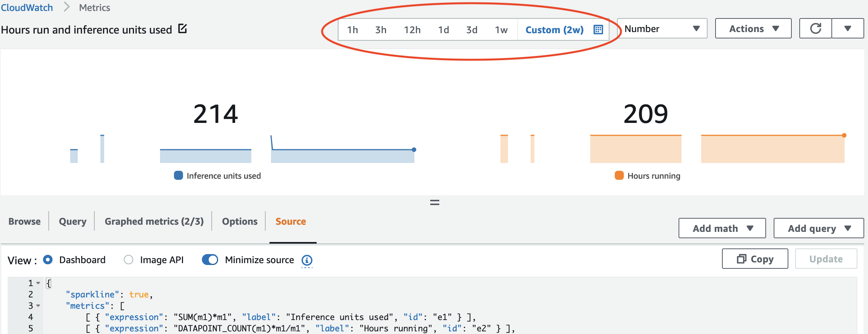Click the Minimize source info icon
The height and width of the screenshot is (334, 868).
[307, 260]
